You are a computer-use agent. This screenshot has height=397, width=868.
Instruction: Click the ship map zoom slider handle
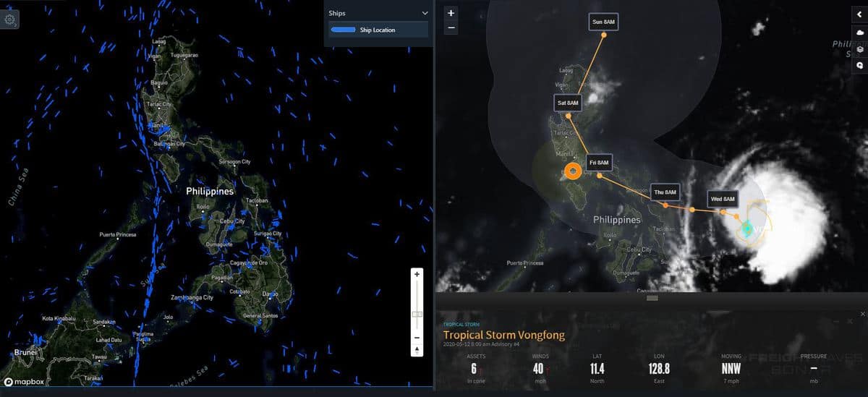(417, 314)
